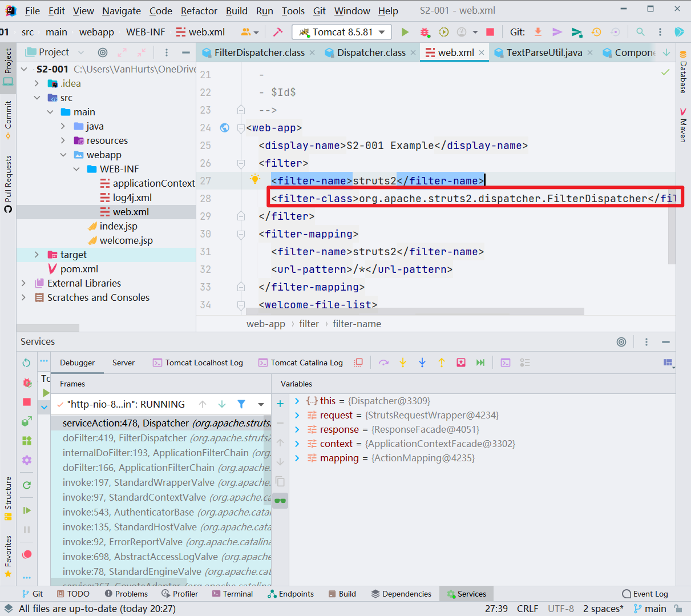Viewport: 691px width, 616px height.
Task: Expand the request variable node
Action: [x=297, y=415]
